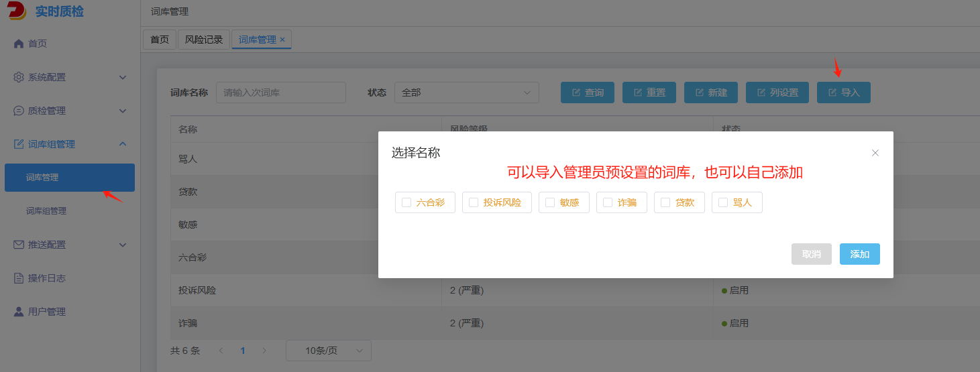Screen dimensions: 980x372
Task: Open the 10条/页 page size dropdown
Action: [x=328, y=351]
